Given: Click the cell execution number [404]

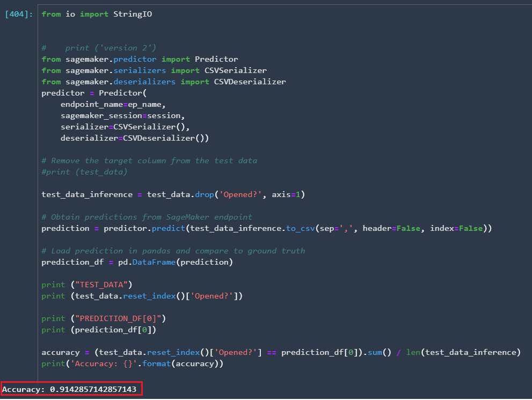Looking at the screenshot, I should coord(19,14).
